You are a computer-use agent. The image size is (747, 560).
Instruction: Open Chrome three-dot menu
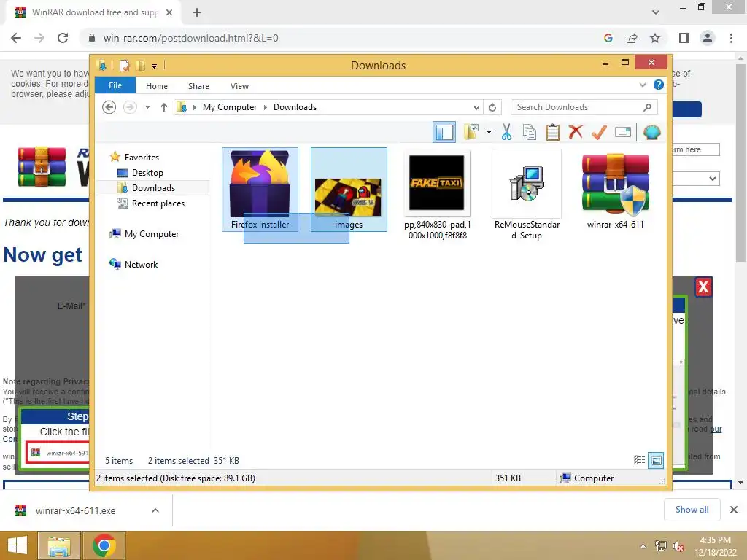click(731, 38)
